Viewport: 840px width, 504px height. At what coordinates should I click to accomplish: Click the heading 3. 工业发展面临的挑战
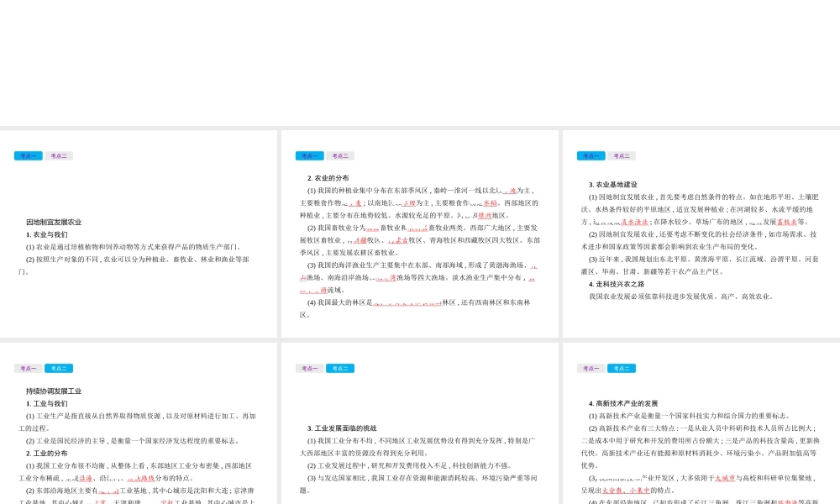point(342,428)
